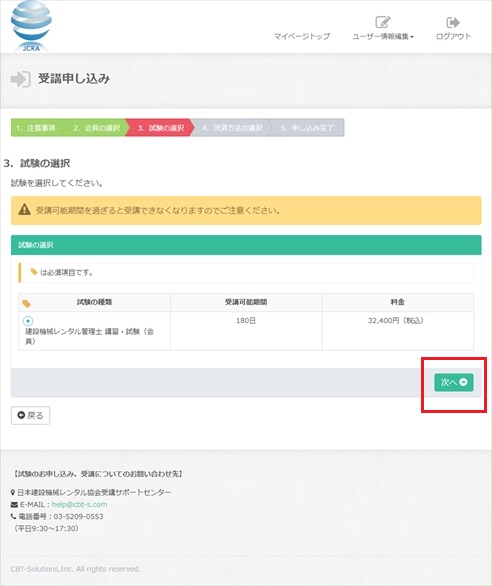The width and height of the screenshot is (492, 586).
Task: Click the user info edit pencil icon
Action: point(383,22)
